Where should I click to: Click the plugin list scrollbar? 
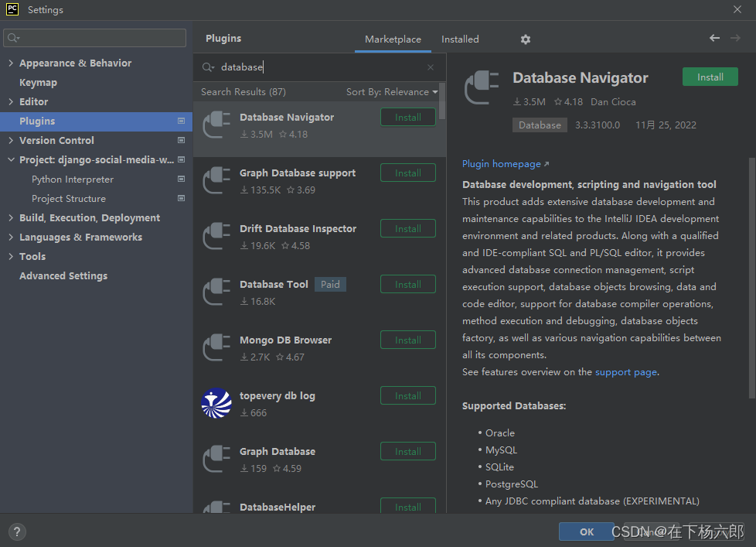442,101
